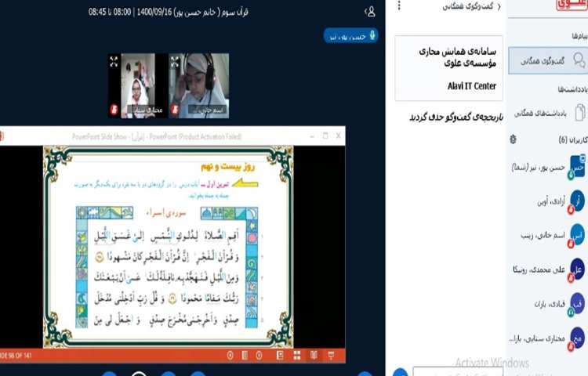The width and height of the screenshot is (588, 376).
Task: Open shared notes یادداشت‌های همگانی
Action: (x=548, y=113)
